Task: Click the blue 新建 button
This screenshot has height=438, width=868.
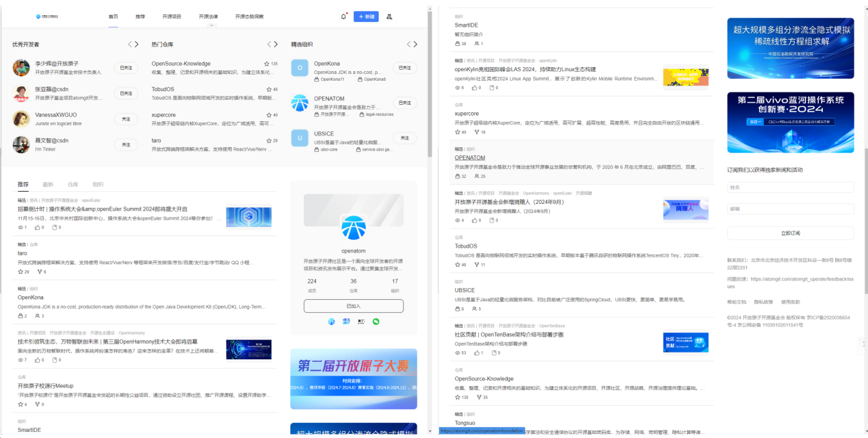Action: 366,16
